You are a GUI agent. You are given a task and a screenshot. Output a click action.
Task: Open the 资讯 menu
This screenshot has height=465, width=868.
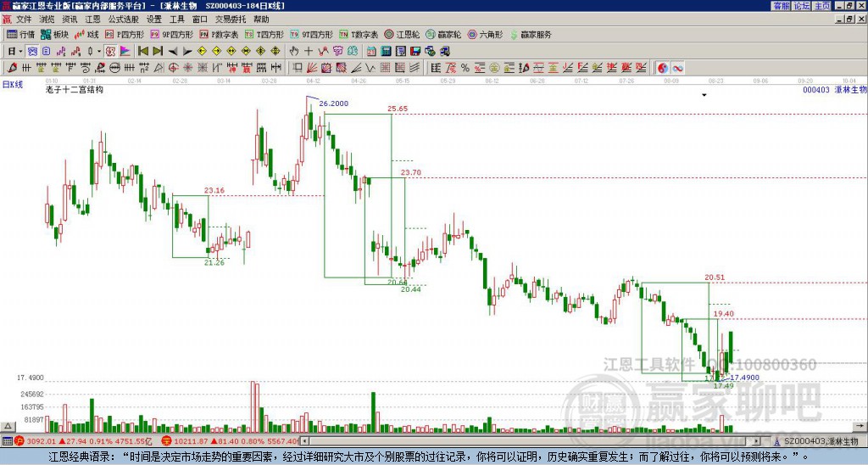pyautogui.click(x=70, y=20)
